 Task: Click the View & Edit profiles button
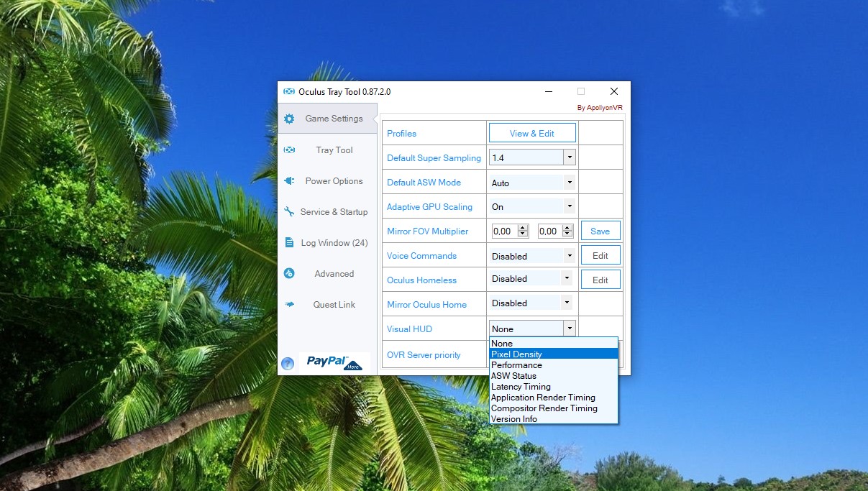[532, 133]
